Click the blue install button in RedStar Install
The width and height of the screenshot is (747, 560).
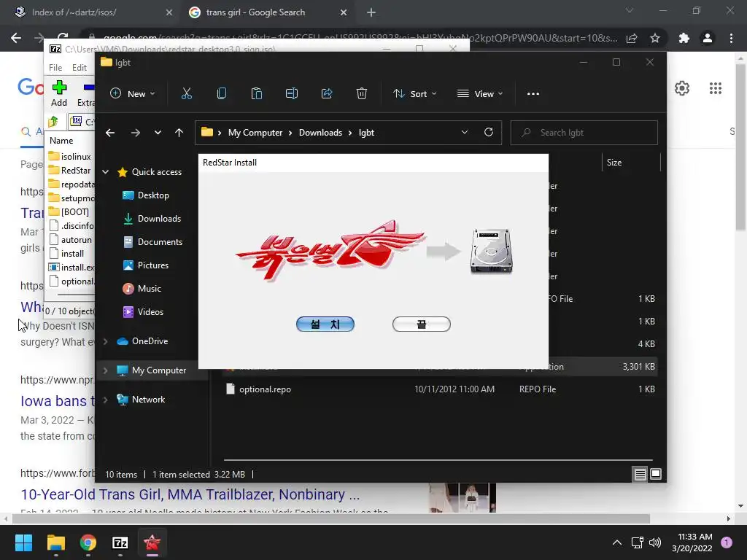coord(325,324)
